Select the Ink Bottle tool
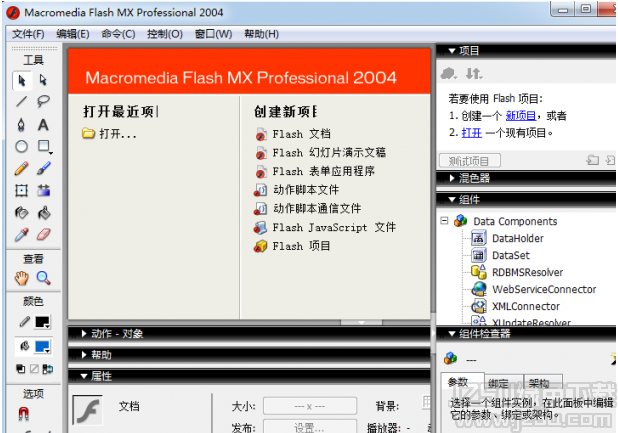The width and height of the screenshot is (618, 433). coord(21,213)
